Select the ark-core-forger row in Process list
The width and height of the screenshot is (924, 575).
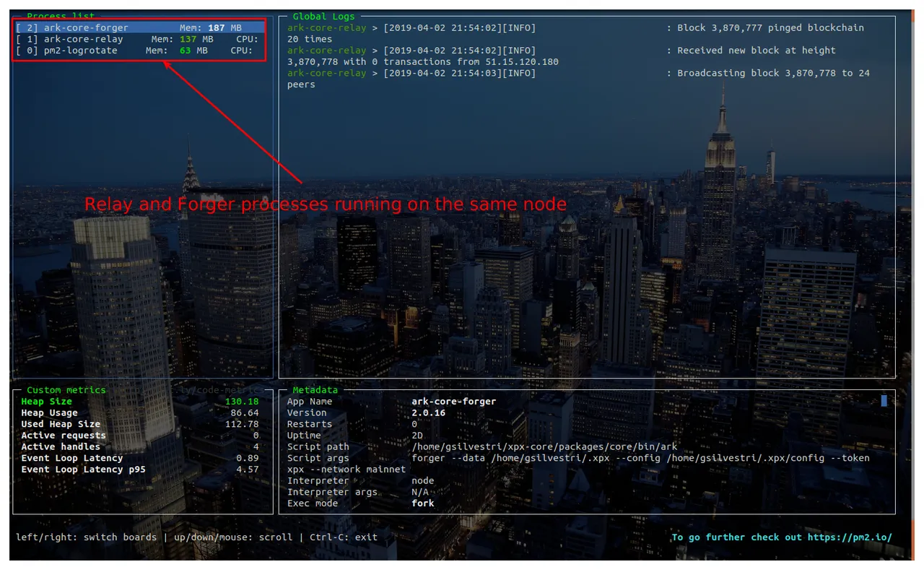click(x=140, y=28)
